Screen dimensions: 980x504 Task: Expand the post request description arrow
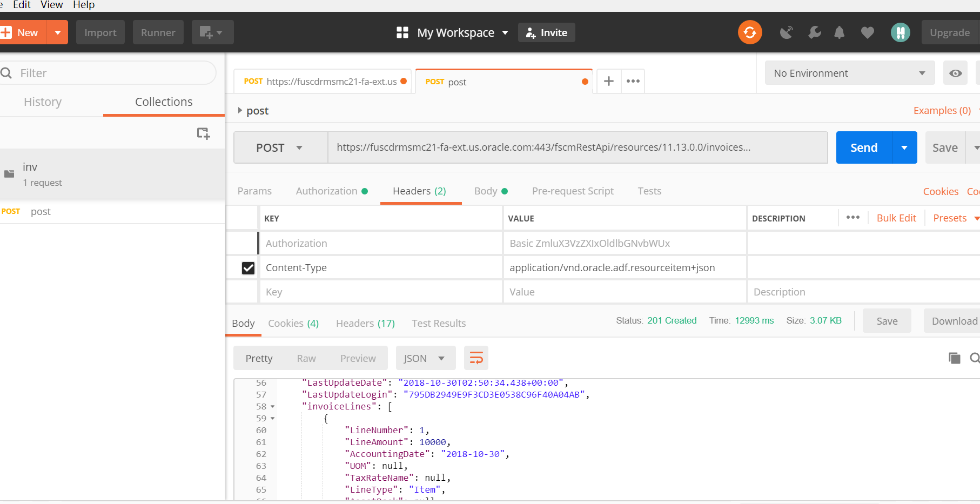coord(240,111)
